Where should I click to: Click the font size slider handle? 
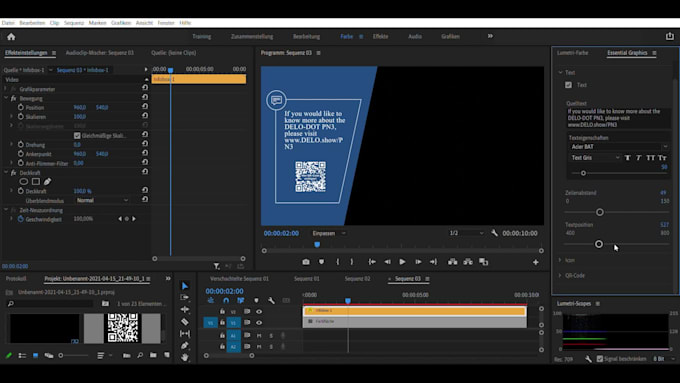point(583,173)
